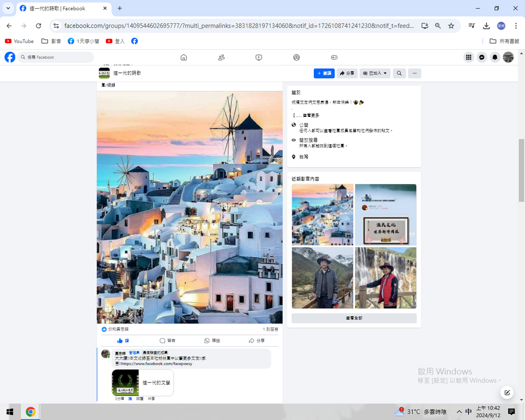Open the group's three-dot more options menu

point(414,73)
